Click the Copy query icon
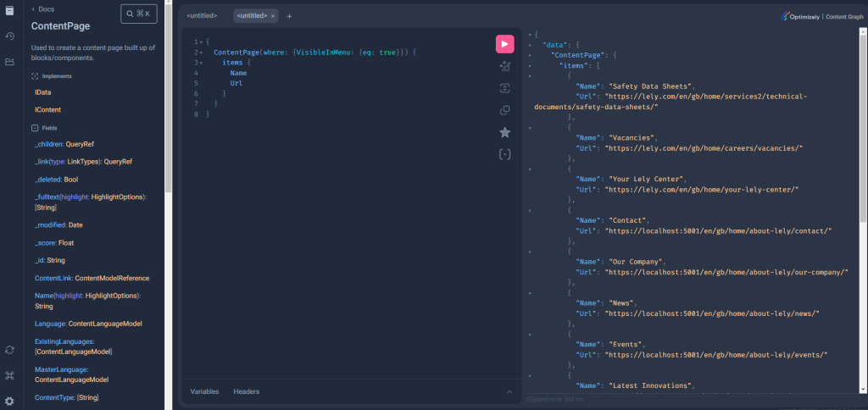This screenshot has width=868, height=410. [504, 110]
